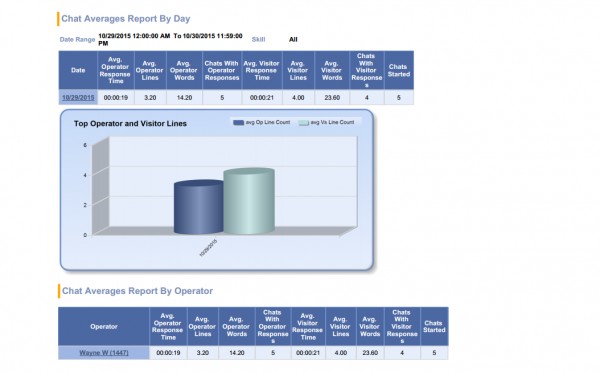Click Chats Started header in operator table
This screenshot has width=600, height=372.
[x=434, y=326]
